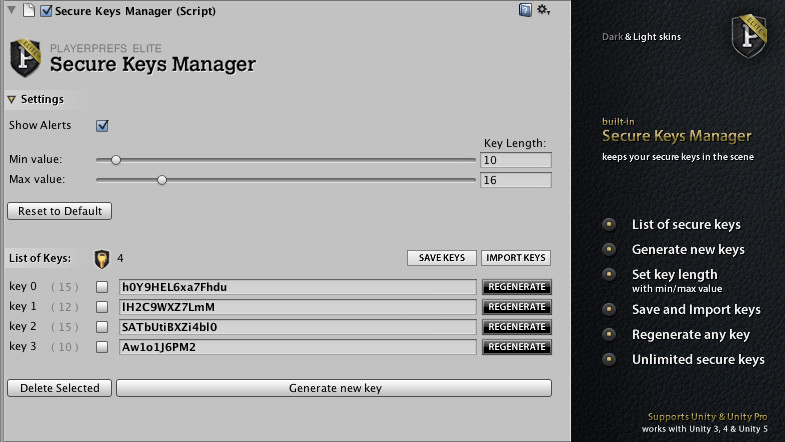Click the key 0 field h0Y9HEL6xa7Fhdu
Viewport: 785px width, 442px height.
click(298, 287)
